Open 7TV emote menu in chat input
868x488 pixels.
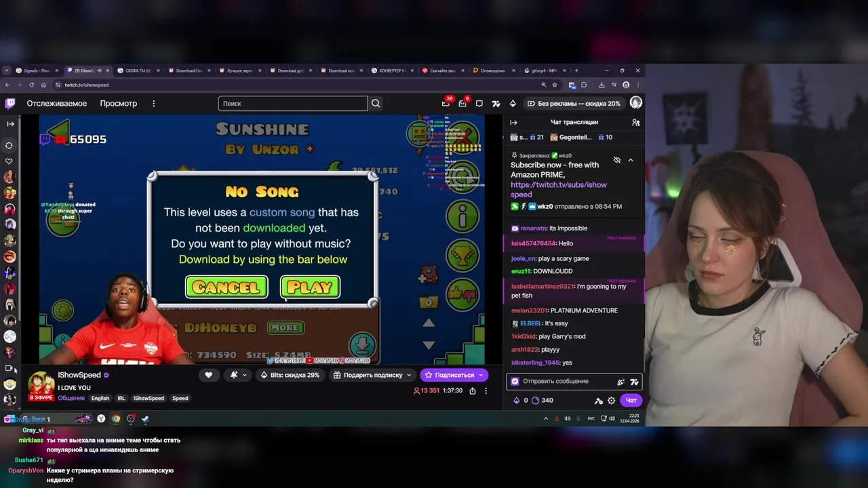(x=634, y=382)
